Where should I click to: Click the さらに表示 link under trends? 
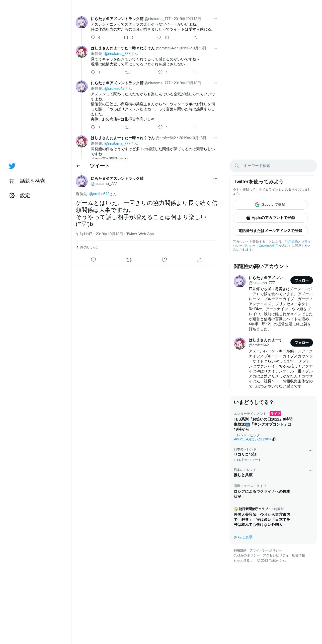coord(243,537)
